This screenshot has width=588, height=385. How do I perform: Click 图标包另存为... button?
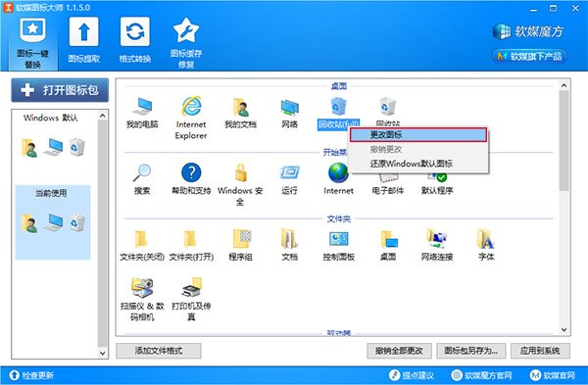click(471, 351)
